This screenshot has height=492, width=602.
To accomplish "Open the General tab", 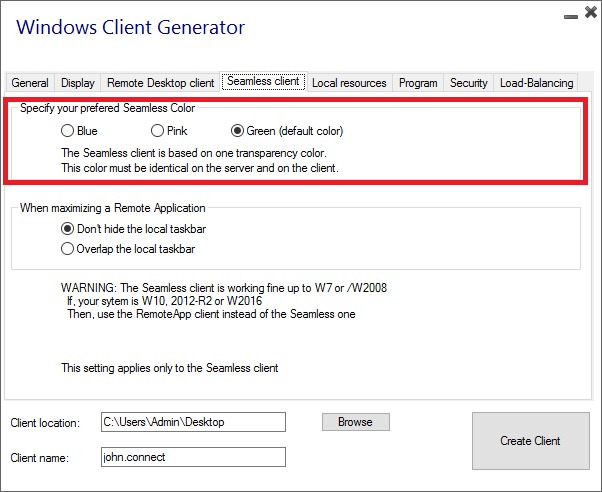I will (30, 83).
